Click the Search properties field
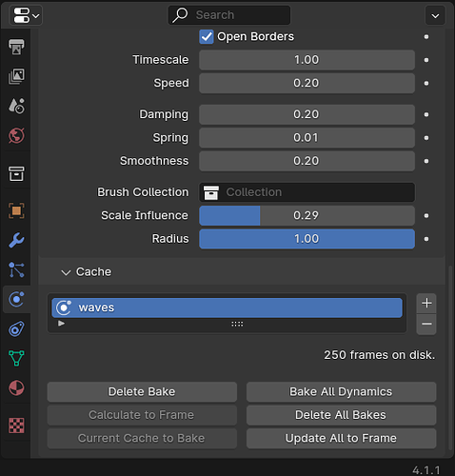 coord(229,15)
